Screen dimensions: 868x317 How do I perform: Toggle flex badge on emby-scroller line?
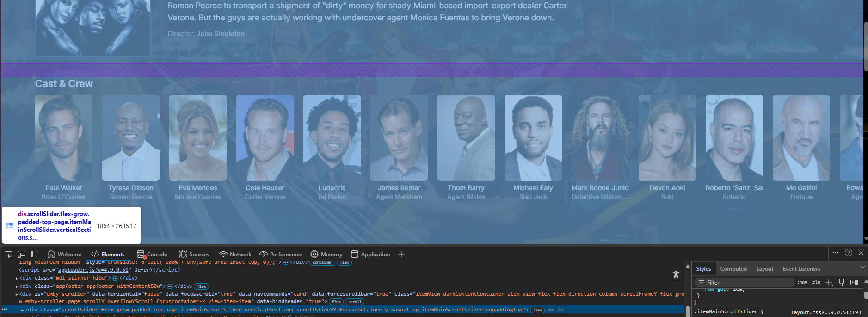click(x=336, y=302)
